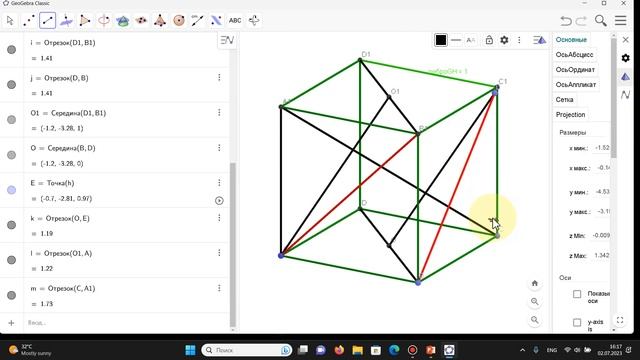Image resolution: width=640 pixels, height=360 pixels.
Task: Open the main hamburger menu
Action: coord(620,20)
